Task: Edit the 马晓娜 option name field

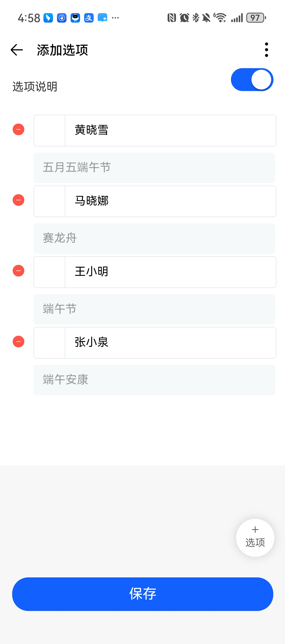Action: coord(170,201)
